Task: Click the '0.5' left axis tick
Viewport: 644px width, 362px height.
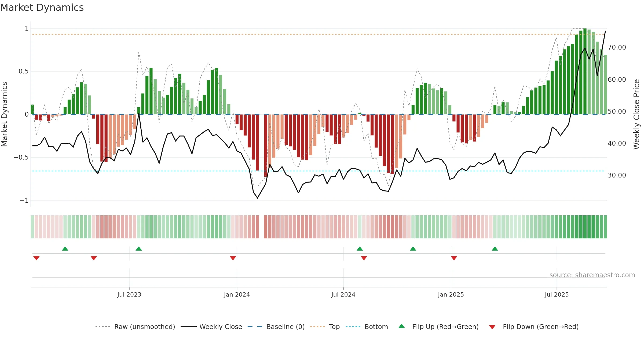Action: 23,71
